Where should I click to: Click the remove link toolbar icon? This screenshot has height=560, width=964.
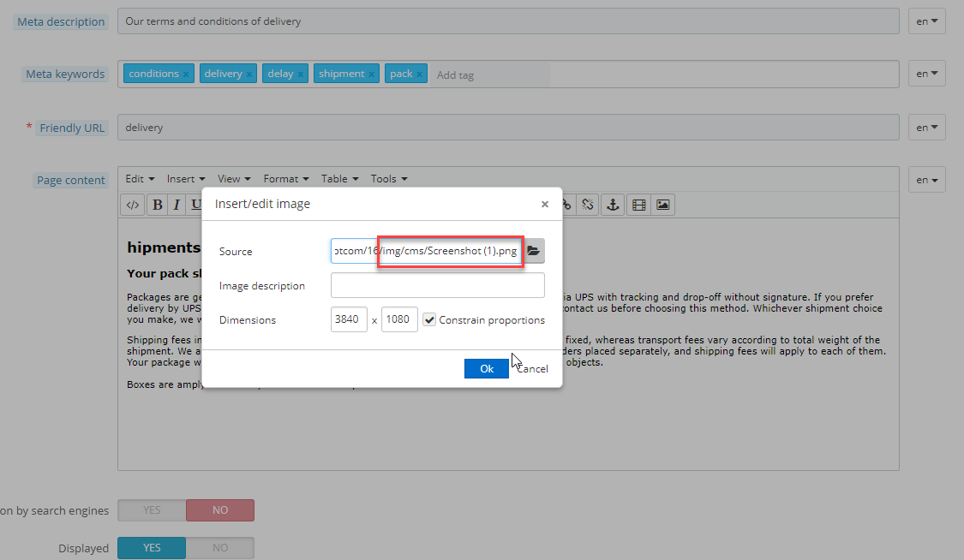click(588, 206)
